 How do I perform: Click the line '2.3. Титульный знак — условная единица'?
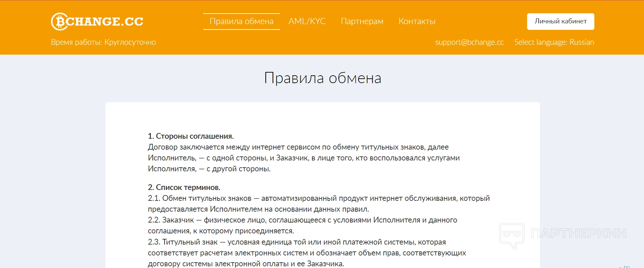point(297,242)
